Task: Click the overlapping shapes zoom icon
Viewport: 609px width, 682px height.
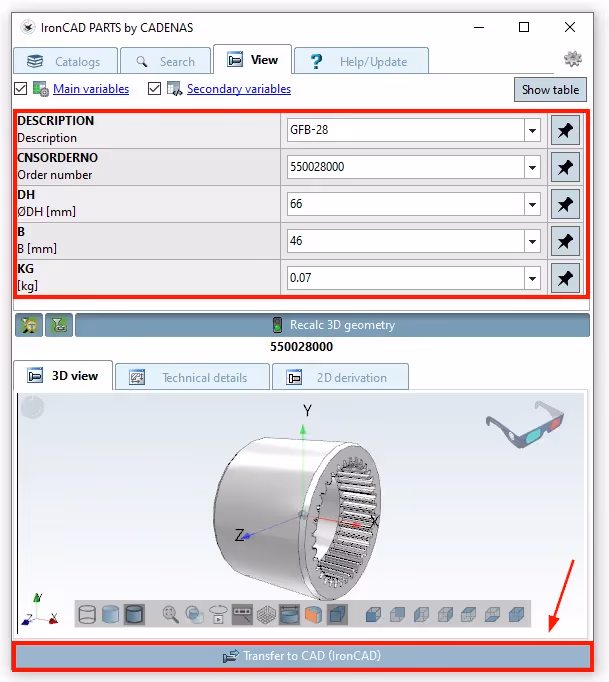Action: [194, 614]
